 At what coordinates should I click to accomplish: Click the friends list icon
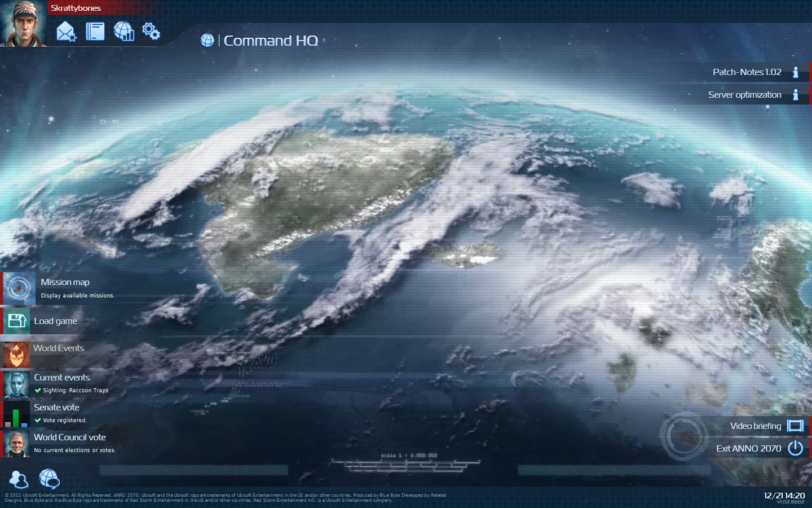[19, 479]
